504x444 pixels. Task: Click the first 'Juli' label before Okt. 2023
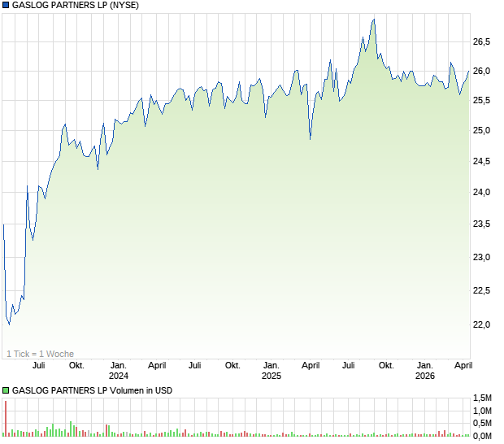(x=39, y=366)
